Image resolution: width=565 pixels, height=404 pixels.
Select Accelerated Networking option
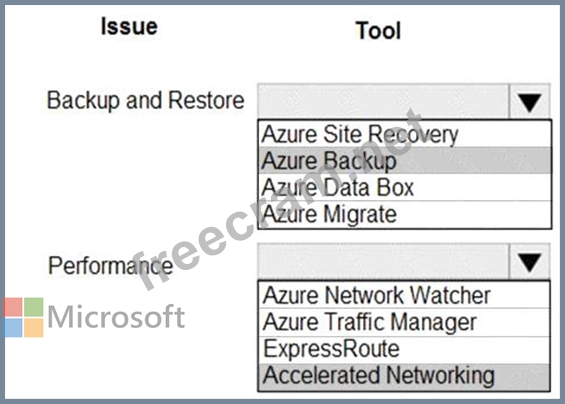click(x=404, y=377)
